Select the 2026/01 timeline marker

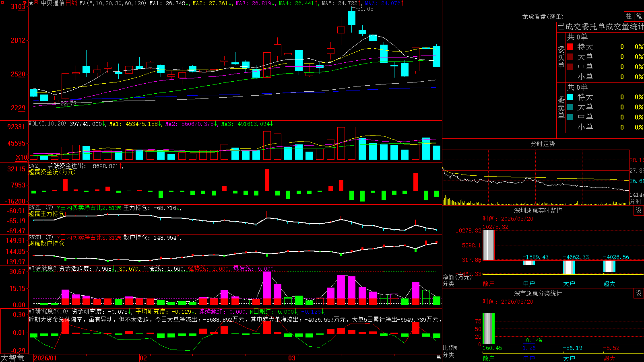45,358
